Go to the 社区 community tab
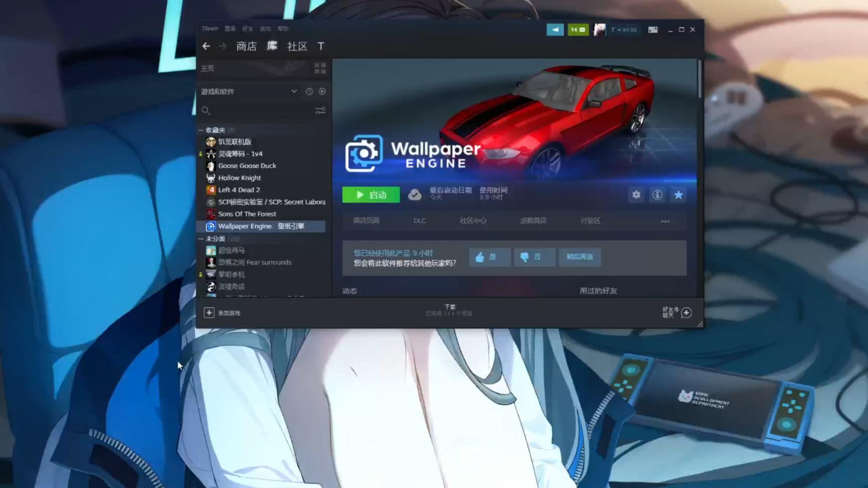 (297, 46)
